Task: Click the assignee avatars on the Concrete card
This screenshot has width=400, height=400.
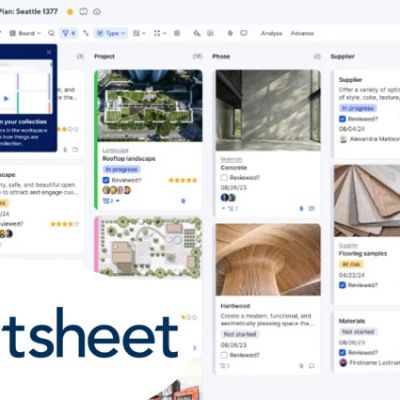Action: (x=228, y=198)
